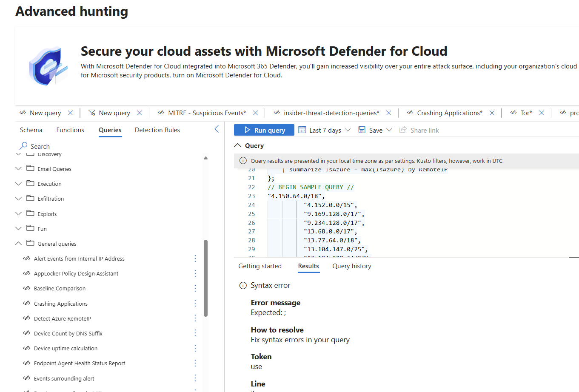
Task: Expand the Fun folder
Action: [18, 228]
